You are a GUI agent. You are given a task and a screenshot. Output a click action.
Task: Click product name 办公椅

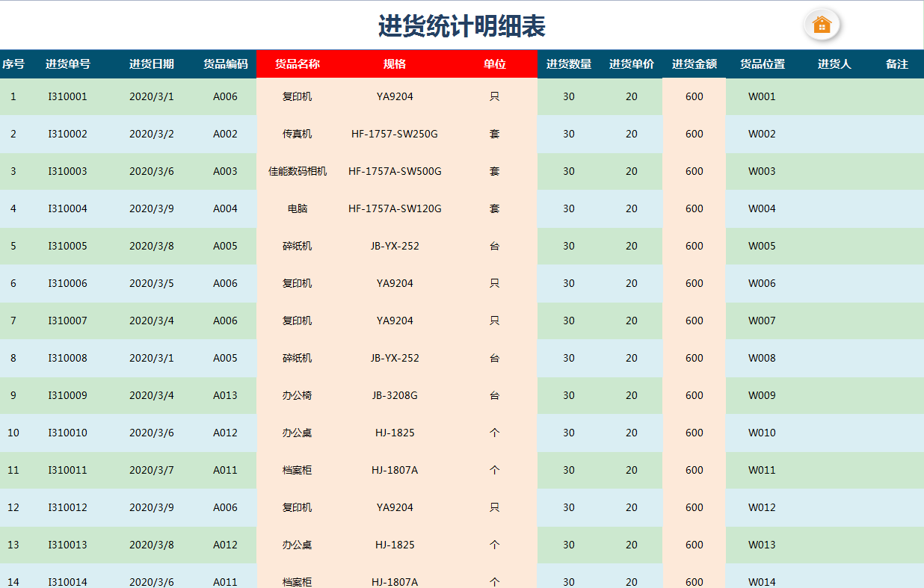[298, 395]
